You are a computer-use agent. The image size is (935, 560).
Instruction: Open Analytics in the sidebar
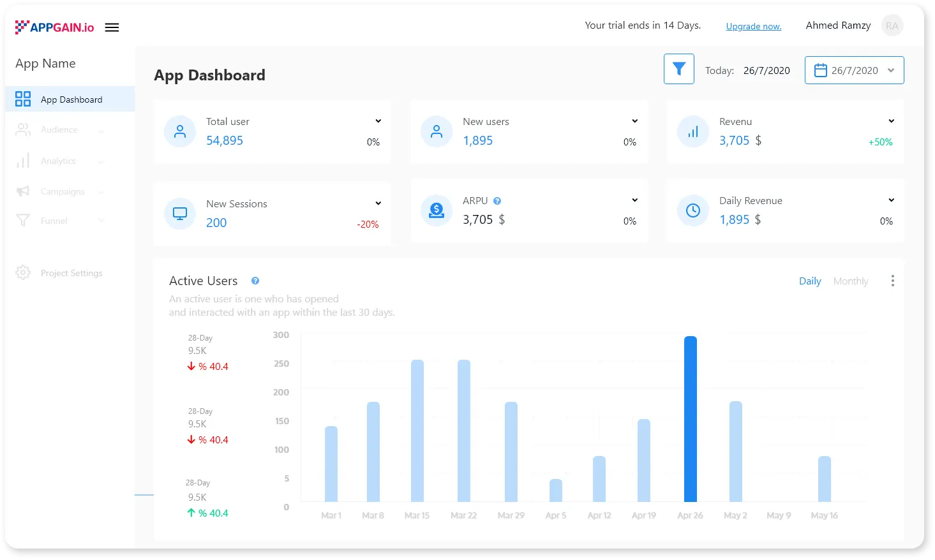click(x=58, y=161)
